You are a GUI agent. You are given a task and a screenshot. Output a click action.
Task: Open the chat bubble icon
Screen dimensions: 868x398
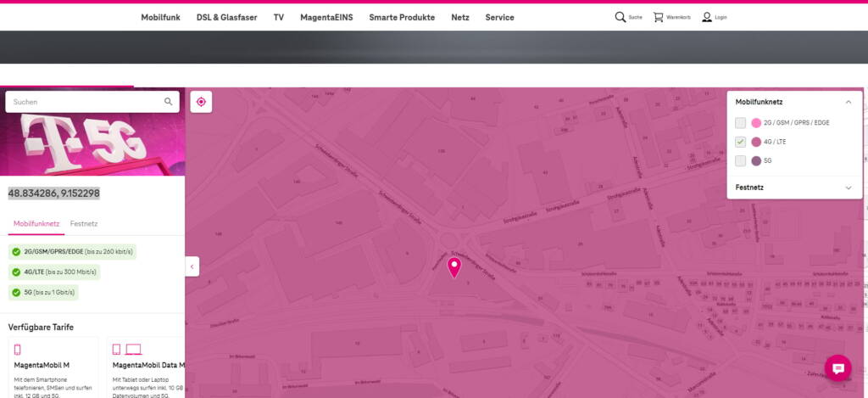838,368
